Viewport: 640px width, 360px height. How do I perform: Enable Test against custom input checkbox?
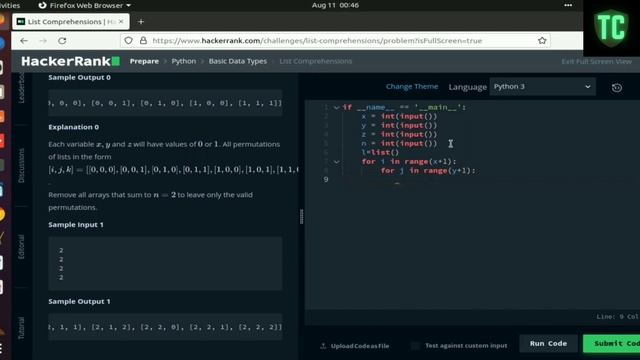pos(415,346)
